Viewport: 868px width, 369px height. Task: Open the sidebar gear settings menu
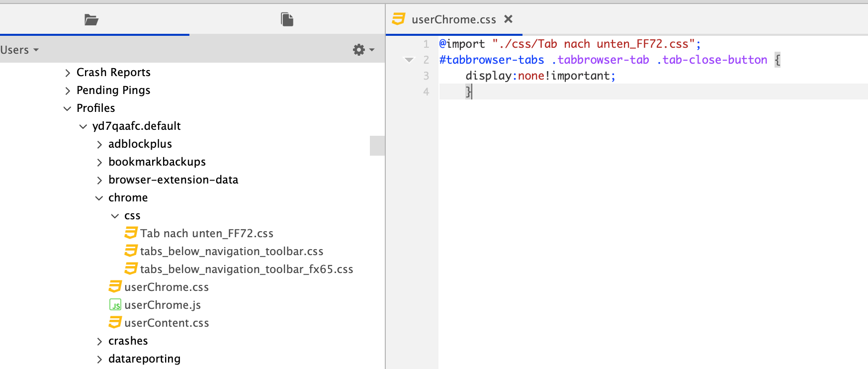[x=363, y=50]
